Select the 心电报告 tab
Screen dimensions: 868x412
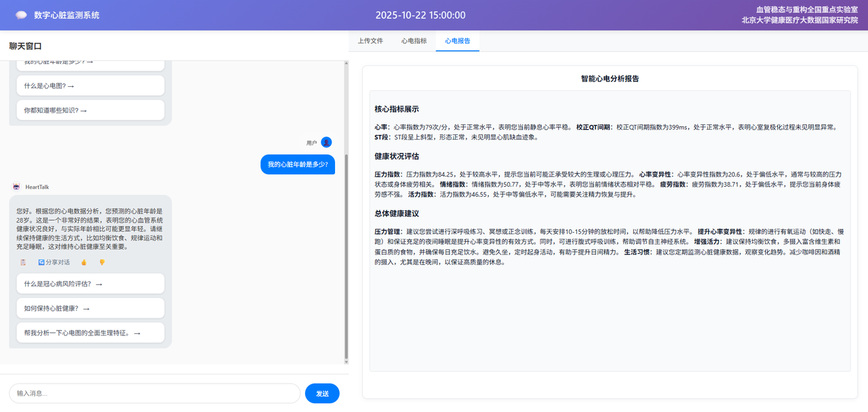coord(458,41)
